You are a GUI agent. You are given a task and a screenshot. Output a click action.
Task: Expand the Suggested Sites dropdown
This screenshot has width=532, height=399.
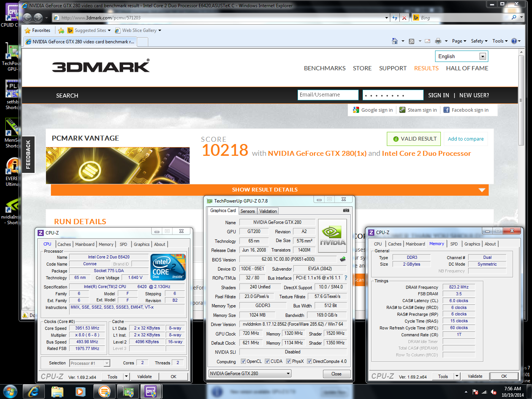[109, 30]
